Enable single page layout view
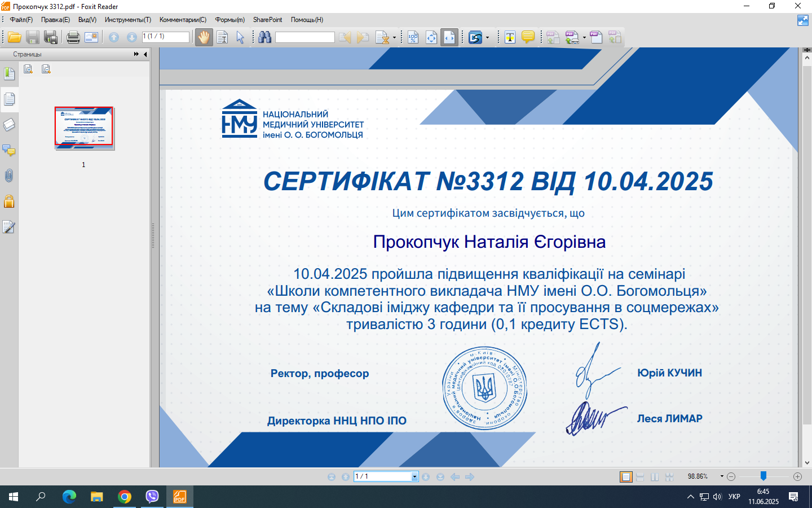This screenshot has height=508, width=812. [626, 477]
